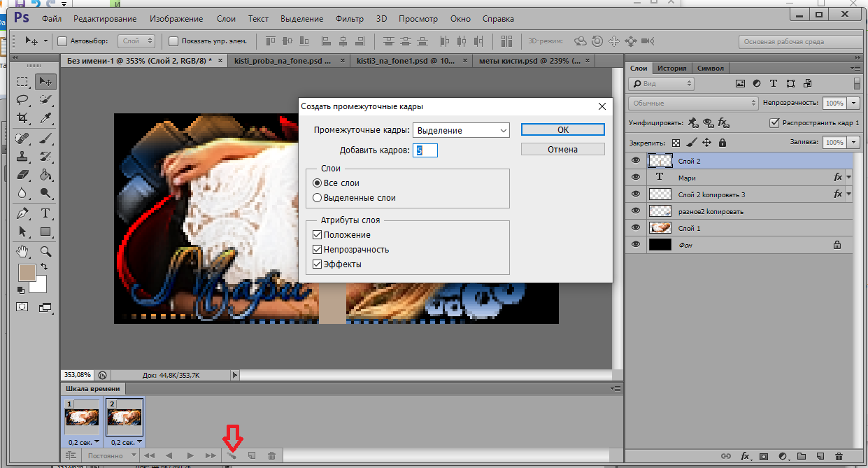
Task: Select the Horizontal Type tool
Action: pyautogui.click(x=45, y=213)
